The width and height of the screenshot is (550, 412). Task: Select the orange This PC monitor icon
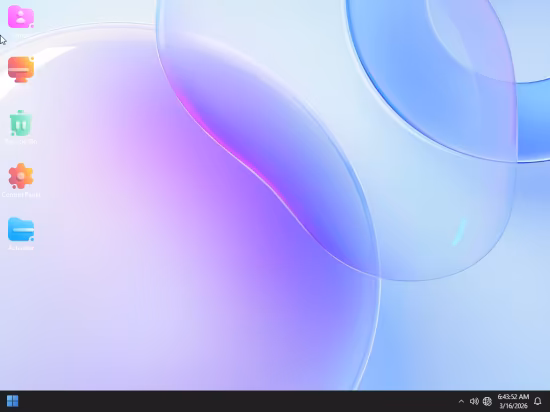[x=21, y=69]
